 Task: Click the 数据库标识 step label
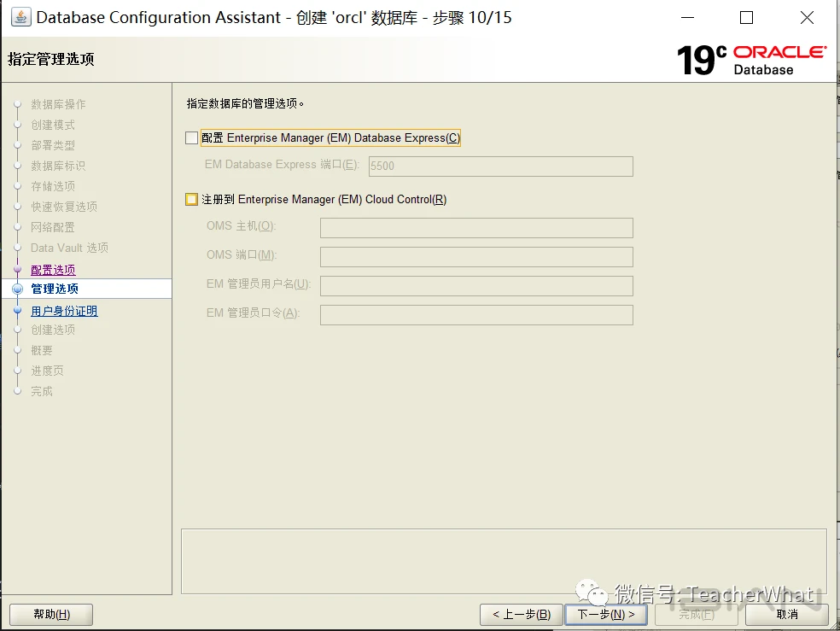pyautogui.click(x=58, y=166)
